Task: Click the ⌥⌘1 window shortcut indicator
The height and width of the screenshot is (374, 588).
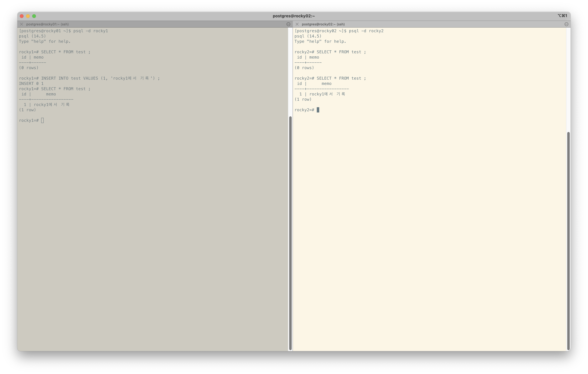Action: point(562,16)
